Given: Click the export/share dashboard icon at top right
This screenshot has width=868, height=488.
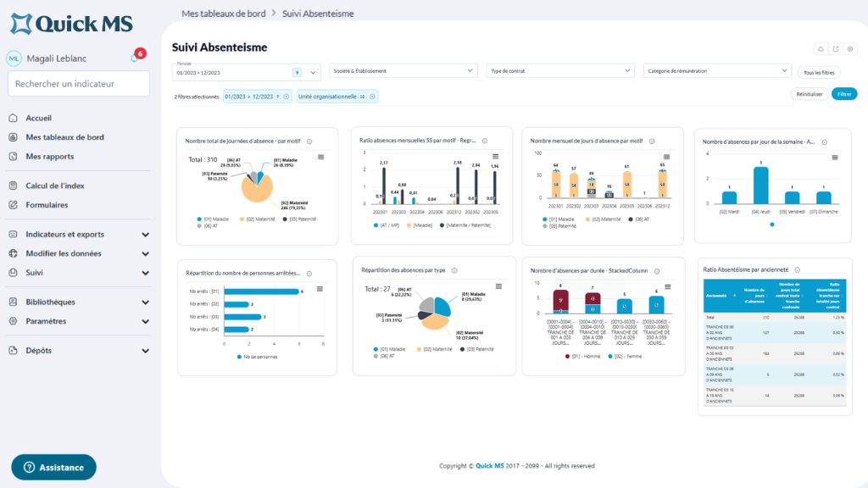Looking at the screenshot, I should point(835,49).
